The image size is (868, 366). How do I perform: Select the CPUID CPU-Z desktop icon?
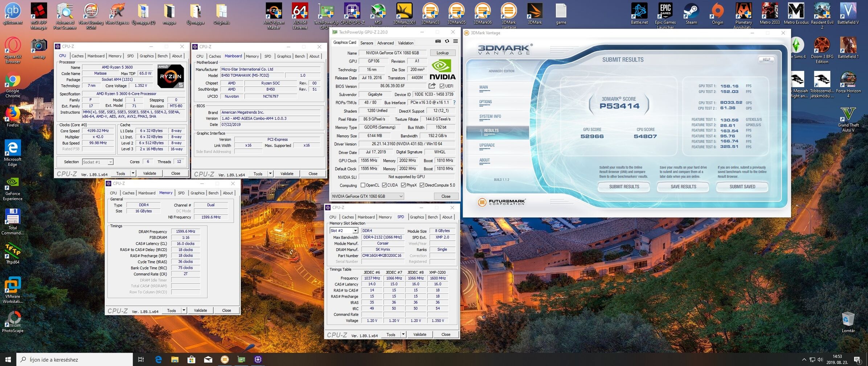pos(352,14)
